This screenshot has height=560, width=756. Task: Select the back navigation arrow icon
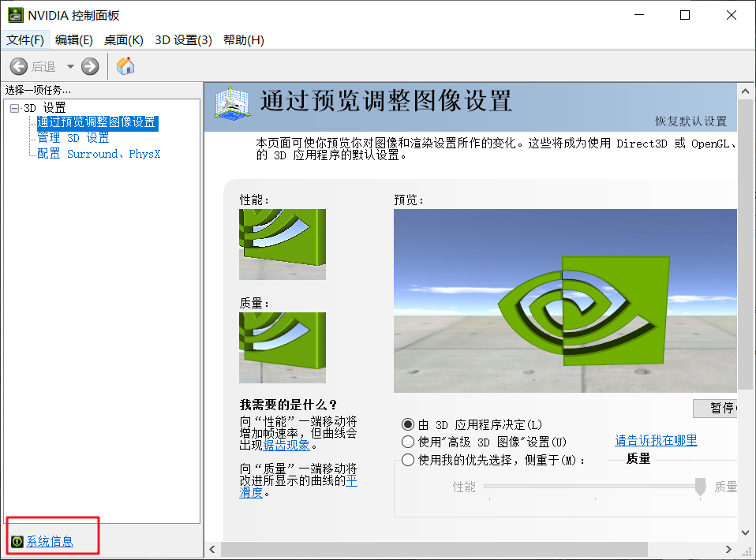click(x=17, y=66)
